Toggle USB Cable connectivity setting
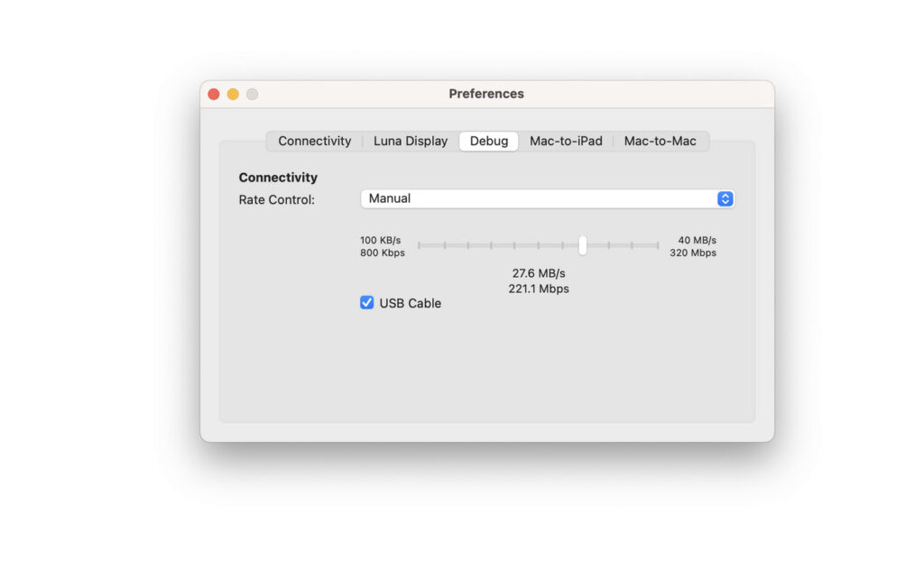The height and width of the screenshot is (579, 924). (366, 302)
